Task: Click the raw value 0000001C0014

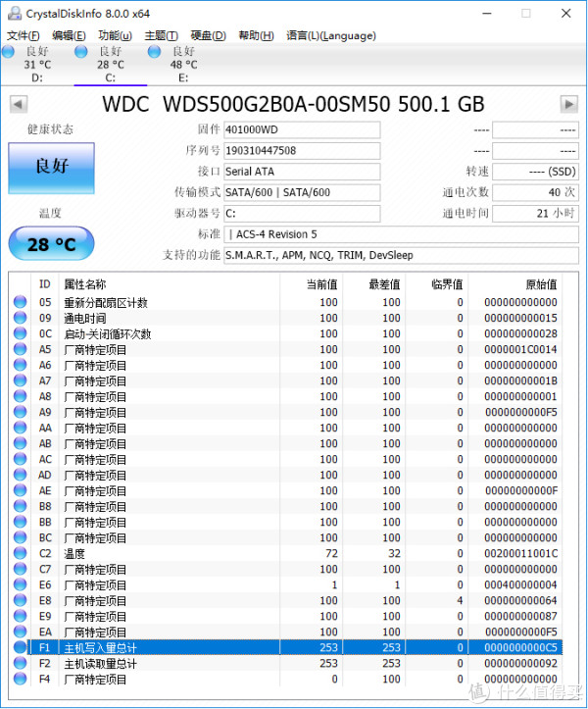Action: [520, 349]
